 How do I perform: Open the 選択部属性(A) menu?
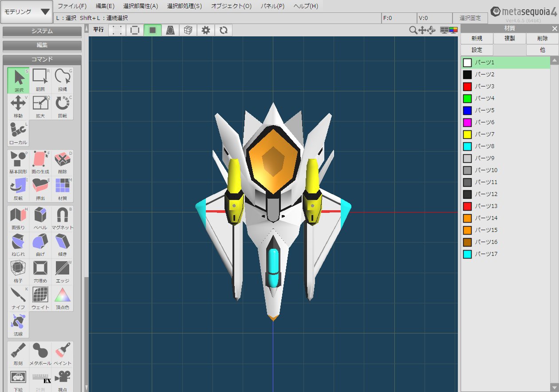140,6
